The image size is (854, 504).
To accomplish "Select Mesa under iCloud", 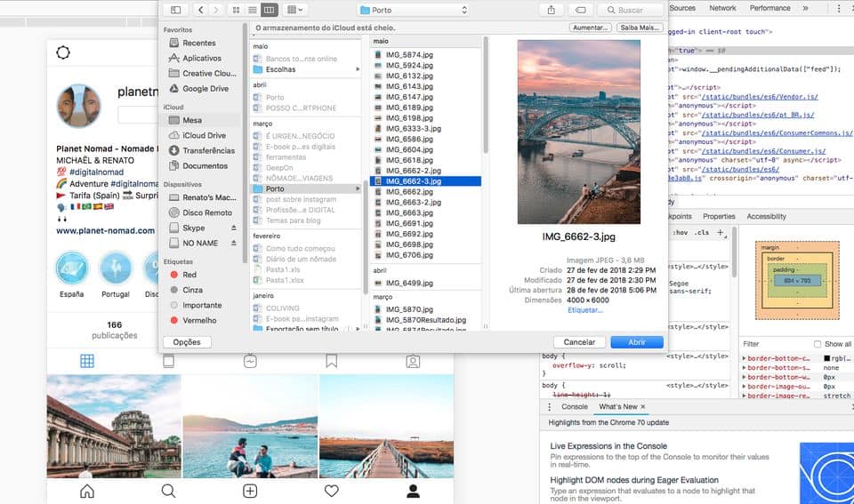I will (192, 120).
